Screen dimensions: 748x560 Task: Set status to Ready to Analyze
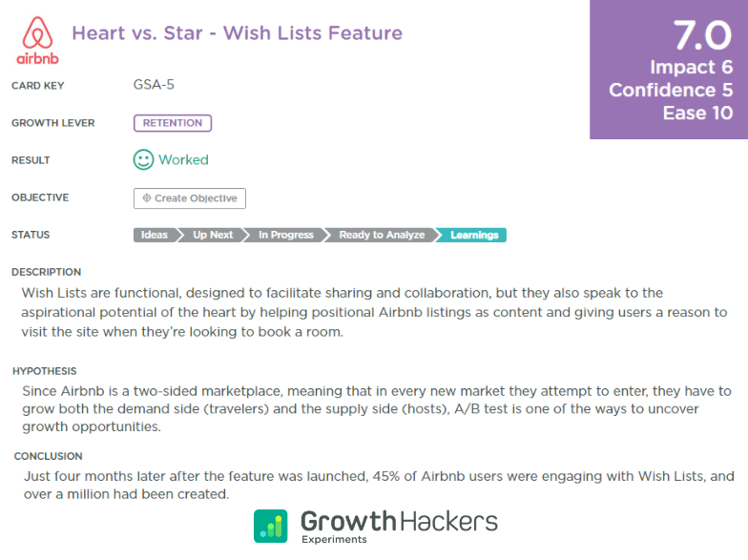(382, 235)
